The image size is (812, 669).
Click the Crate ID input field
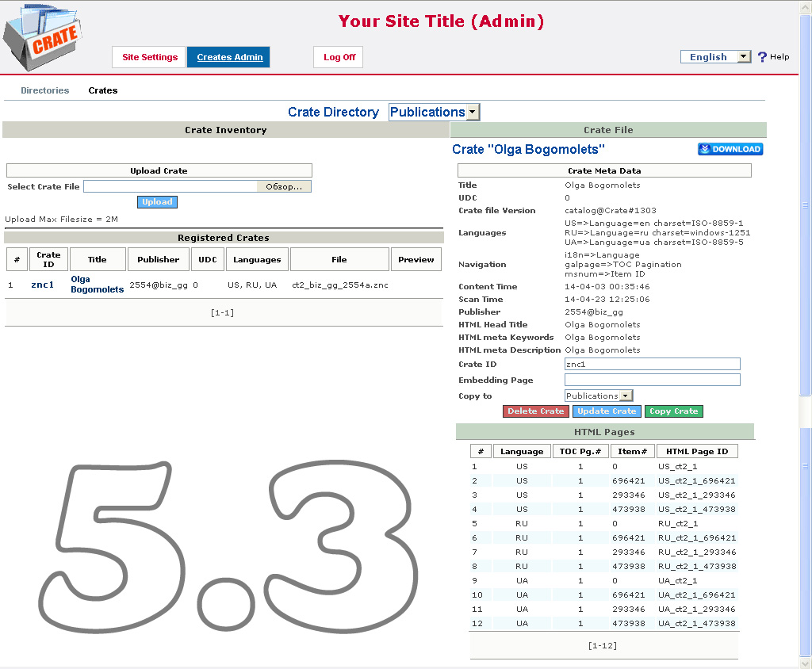pos(652,364)
